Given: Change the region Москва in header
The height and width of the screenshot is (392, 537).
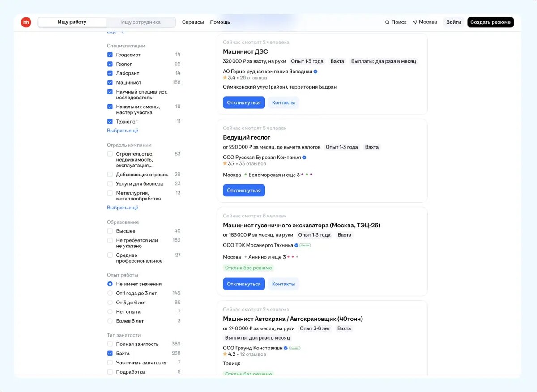Looking at the screenshot, I should tap(425, 22).
